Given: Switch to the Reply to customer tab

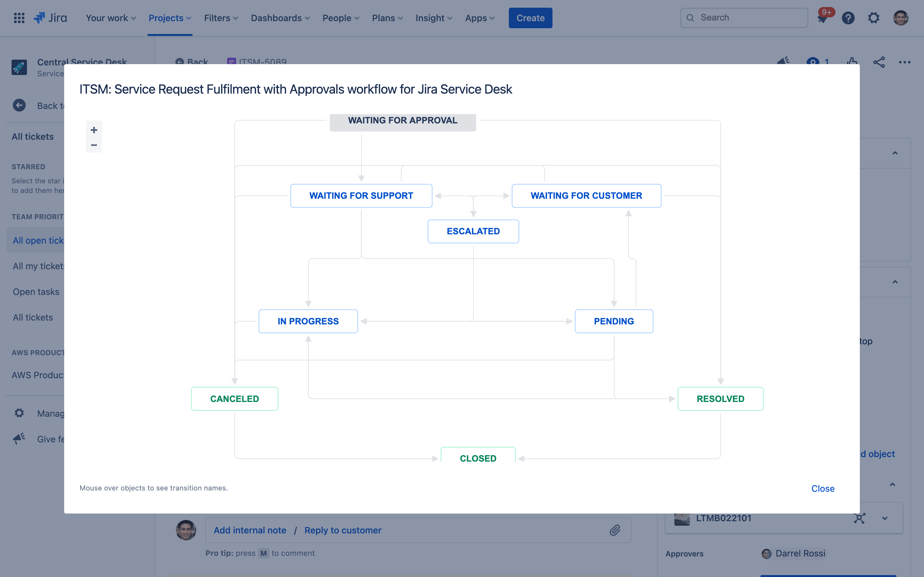Looking at the screenshot, I should [343, 530].
